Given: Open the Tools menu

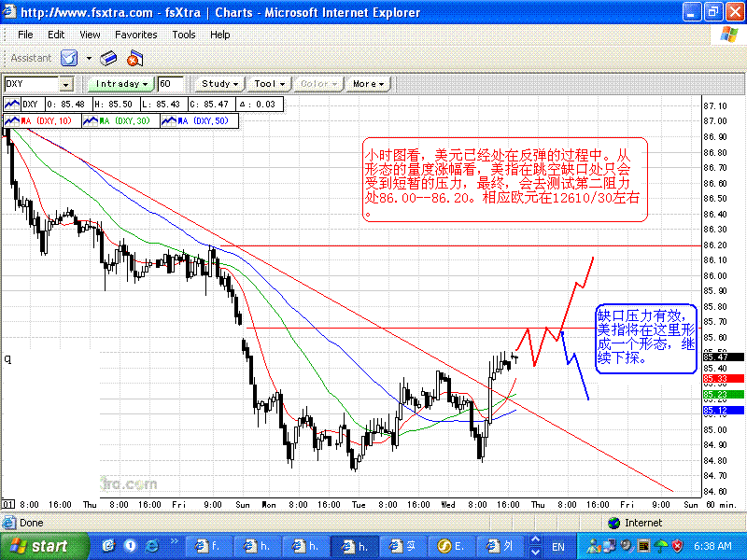Looking at the screenshot, I should pyautogui.click(x=183, y=35).
